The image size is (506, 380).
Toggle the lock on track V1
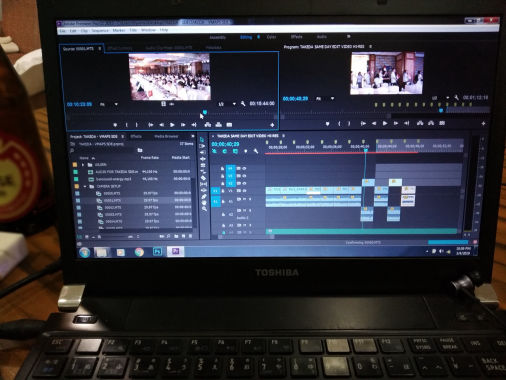[x=222, y=191]
